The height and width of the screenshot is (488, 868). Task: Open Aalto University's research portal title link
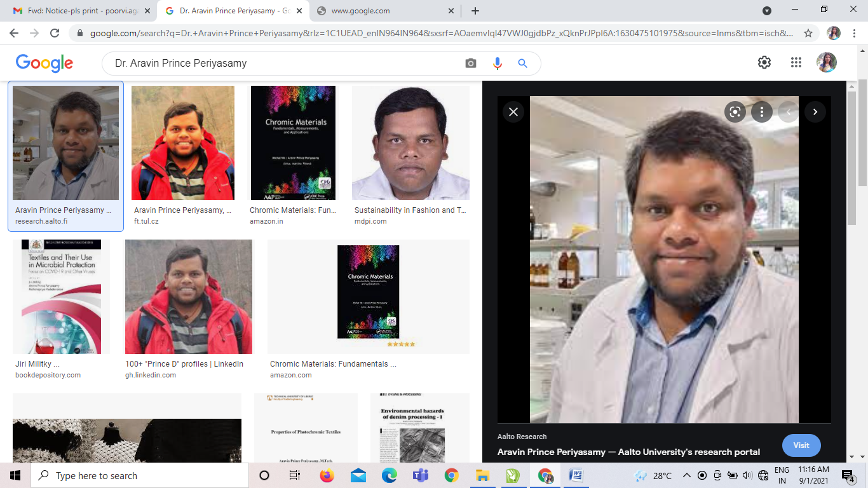(x=628, y=452)
